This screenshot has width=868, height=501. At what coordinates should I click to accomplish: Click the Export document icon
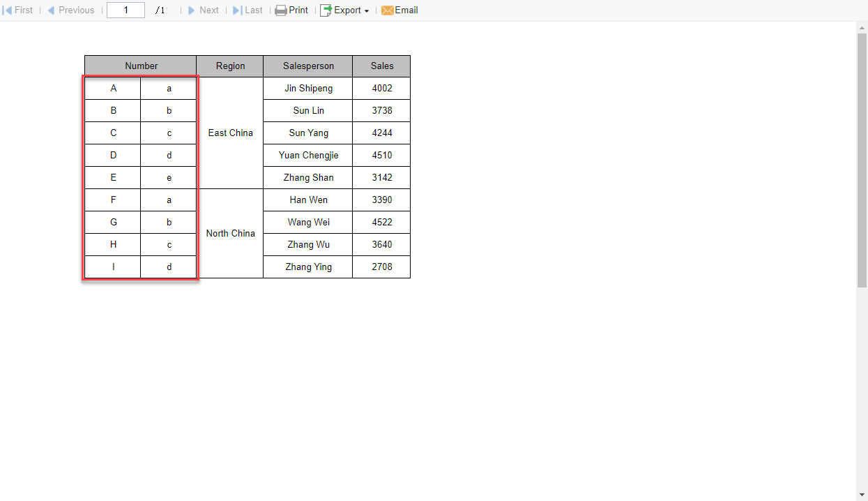pos(326,10)
